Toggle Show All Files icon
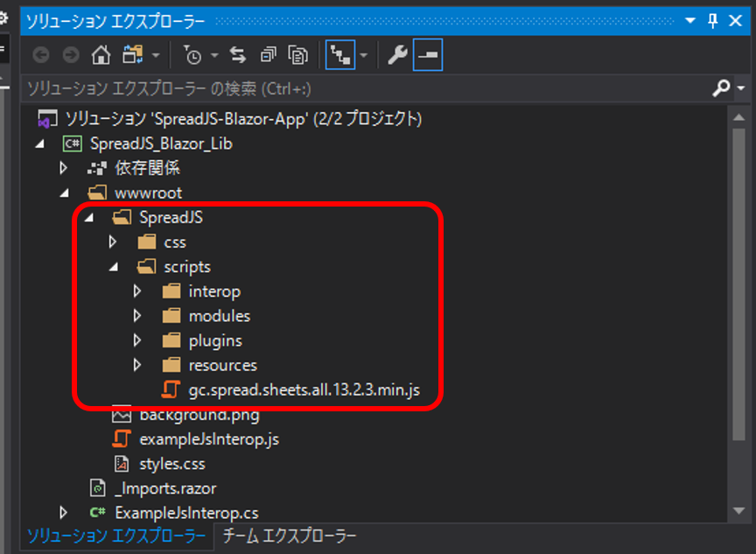 click(x=298, y=55)
